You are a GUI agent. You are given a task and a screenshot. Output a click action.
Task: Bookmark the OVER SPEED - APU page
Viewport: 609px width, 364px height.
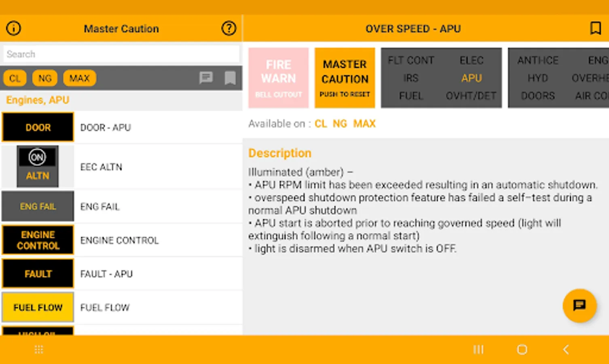coord(595,28)
